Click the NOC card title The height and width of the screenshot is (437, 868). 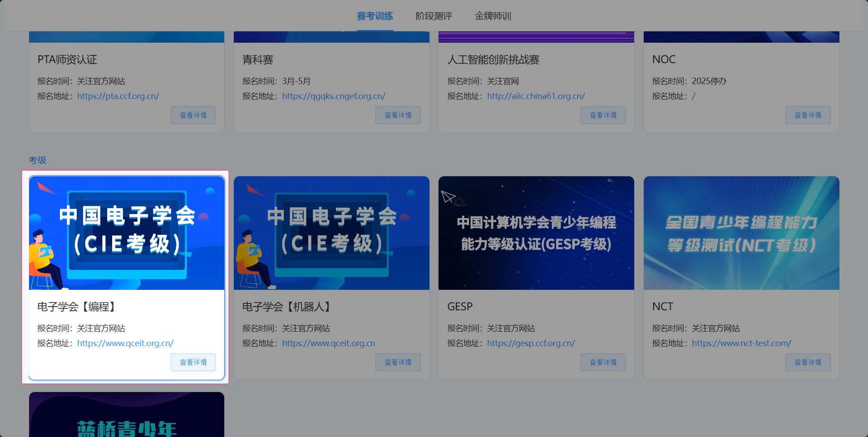[x=664, y=60]
